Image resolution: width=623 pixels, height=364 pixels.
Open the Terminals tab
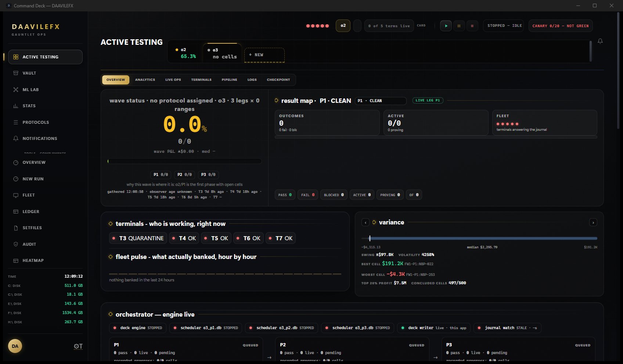(x=201, y=80)
